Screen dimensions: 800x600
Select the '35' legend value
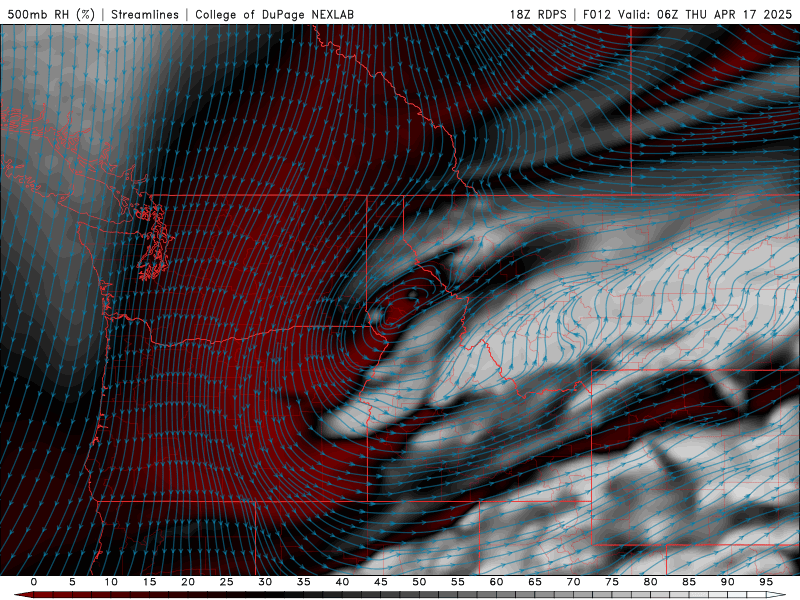[304, 582]
